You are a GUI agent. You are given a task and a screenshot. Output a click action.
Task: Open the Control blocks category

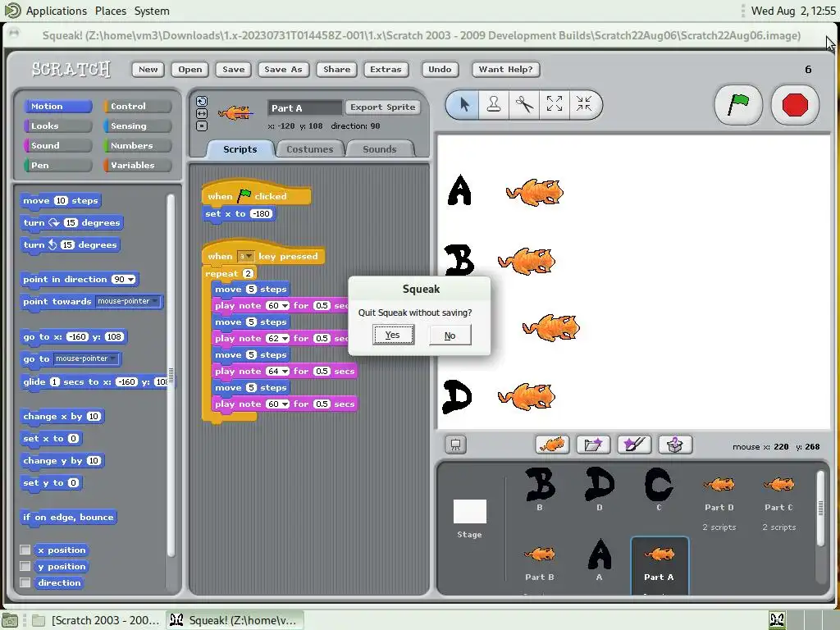[137, 106]
